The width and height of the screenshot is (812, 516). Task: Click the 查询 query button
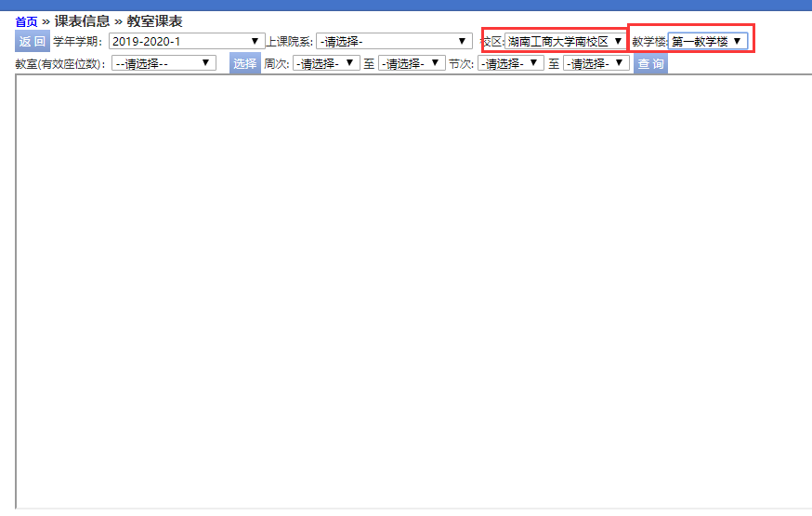[x=650, y=64]
